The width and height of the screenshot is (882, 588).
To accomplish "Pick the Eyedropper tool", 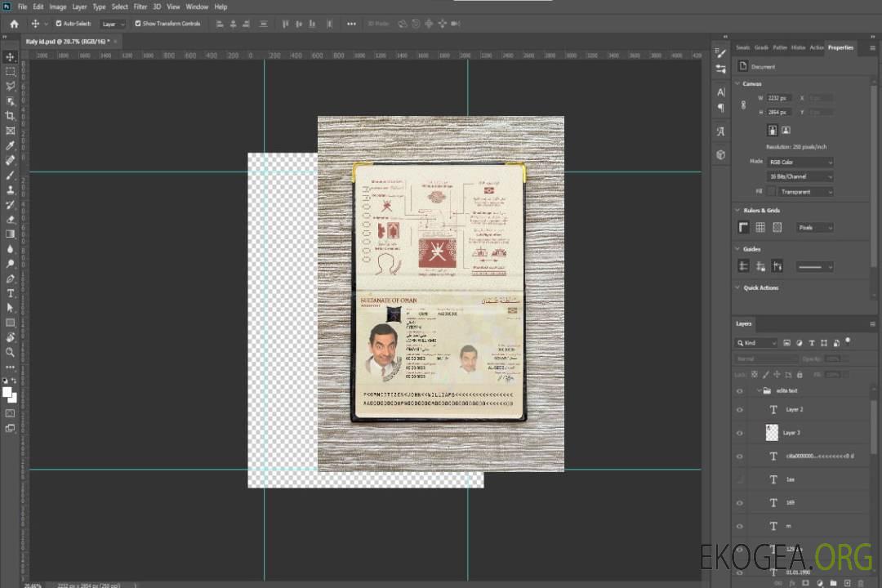I will (11, 145).
